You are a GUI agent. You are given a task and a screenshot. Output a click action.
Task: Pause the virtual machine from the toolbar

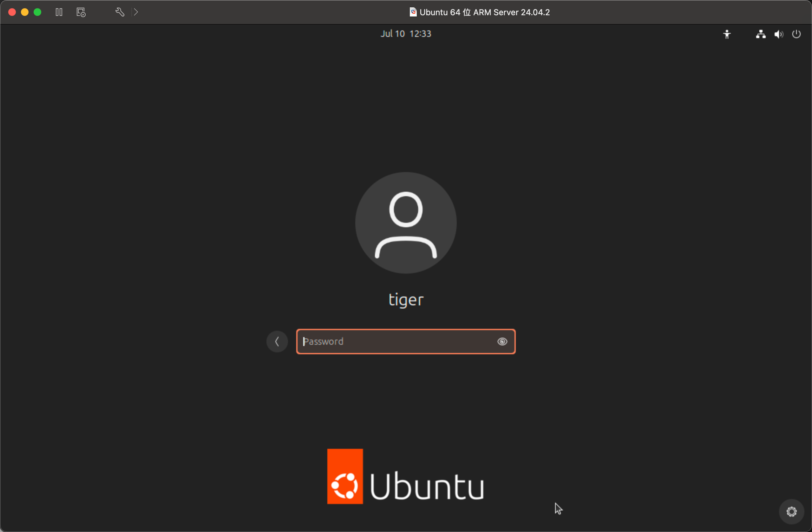click(59, 12)
